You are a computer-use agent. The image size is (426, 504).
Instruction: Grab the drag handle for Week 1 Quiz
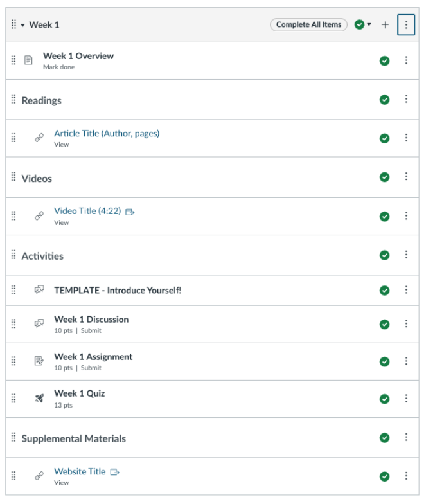(13, 399)
